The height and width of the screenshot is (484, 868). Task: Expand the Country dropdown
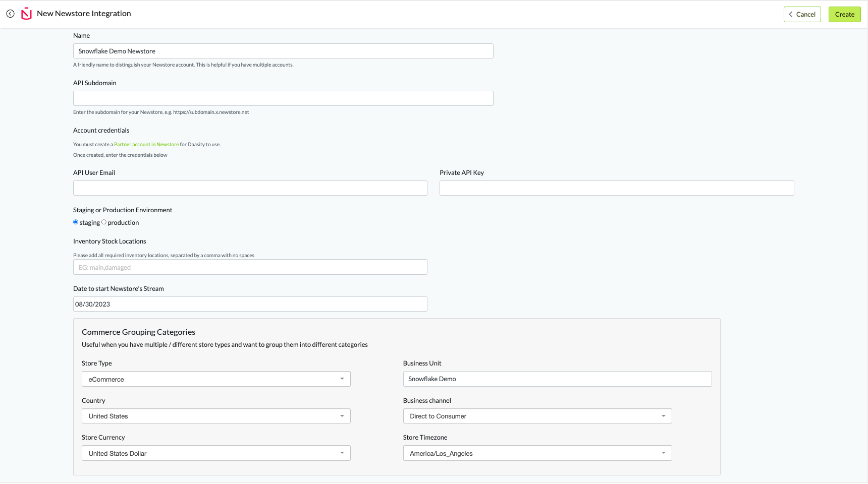point(216,416)
